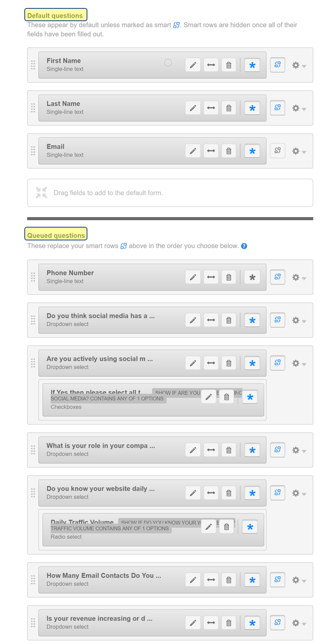Click the smart rows icon in the description text
This screenshot has height=644, width=321.
[177, 25]
